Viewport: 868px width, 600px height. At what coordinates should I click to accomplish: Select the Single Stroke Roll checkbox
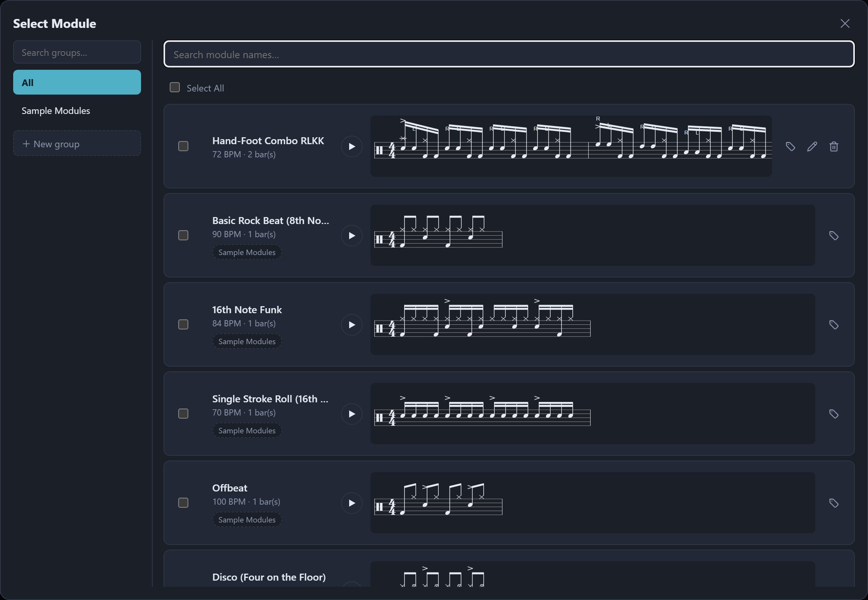click(183, 414)
